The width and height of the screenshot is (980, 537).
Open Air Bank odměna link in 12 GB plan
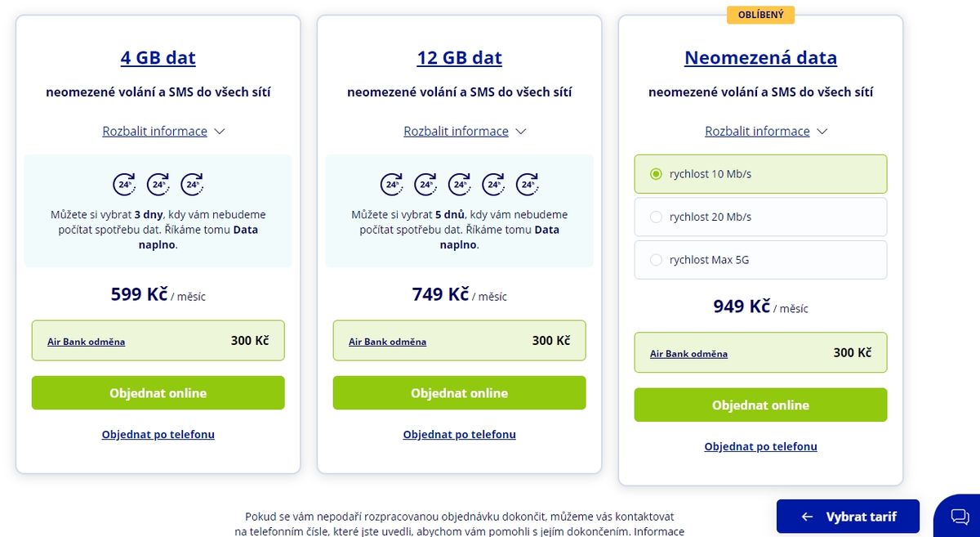coord(387,342)
